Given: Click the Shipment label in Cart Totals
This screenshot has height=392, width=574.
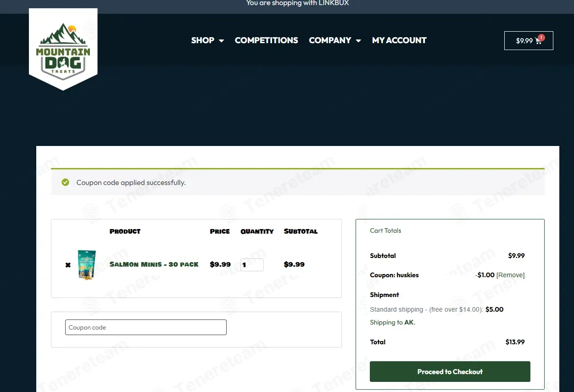Looking at the screenshot, I should (385, 295).
